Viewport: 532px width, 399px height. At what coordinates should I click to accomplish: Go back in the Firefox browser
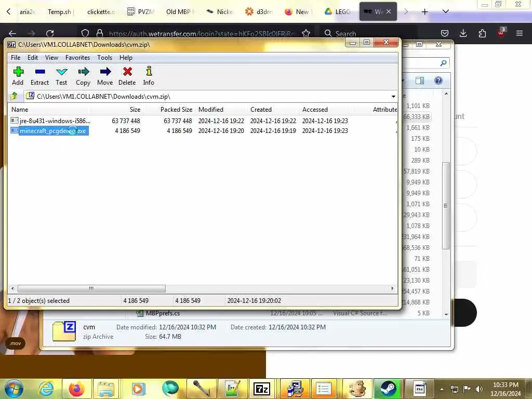12,33
